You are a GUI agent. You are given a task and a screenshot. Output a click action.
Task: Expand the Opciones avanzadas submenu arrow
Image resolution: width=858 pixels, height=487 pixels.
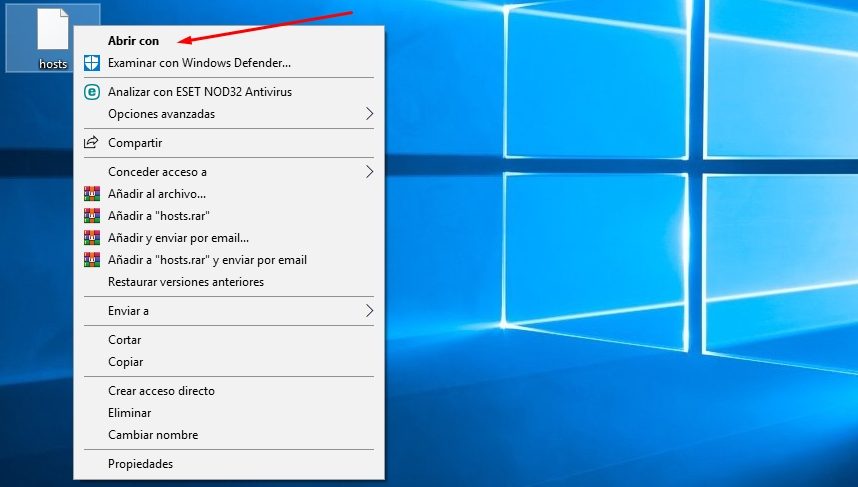(370, 114)
